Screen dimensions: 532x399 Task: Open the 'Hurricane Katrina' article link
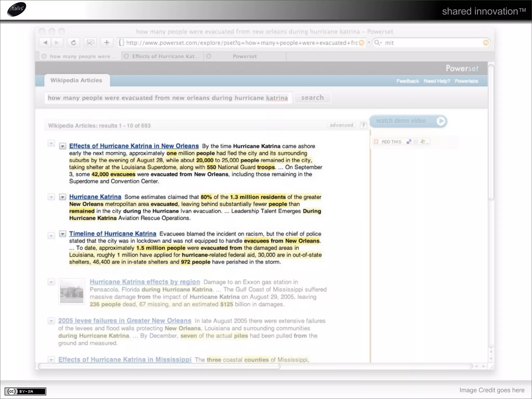click(95, 197)
